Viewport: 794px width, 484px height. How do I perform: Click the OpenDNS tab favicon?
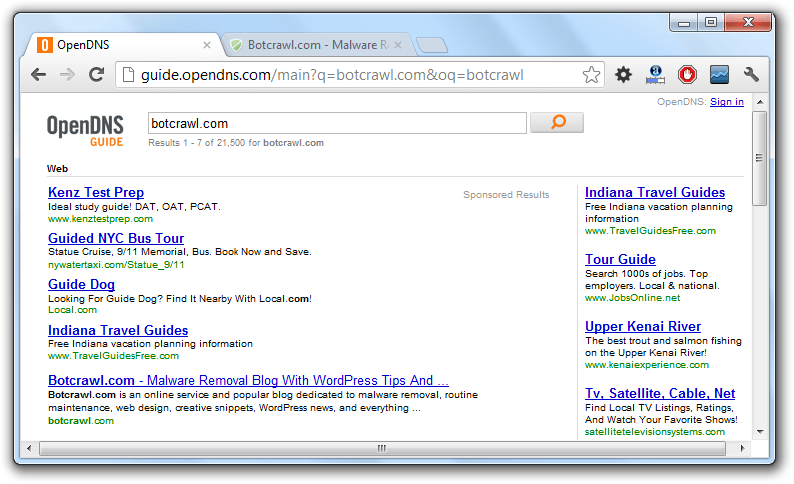(45, 45)
